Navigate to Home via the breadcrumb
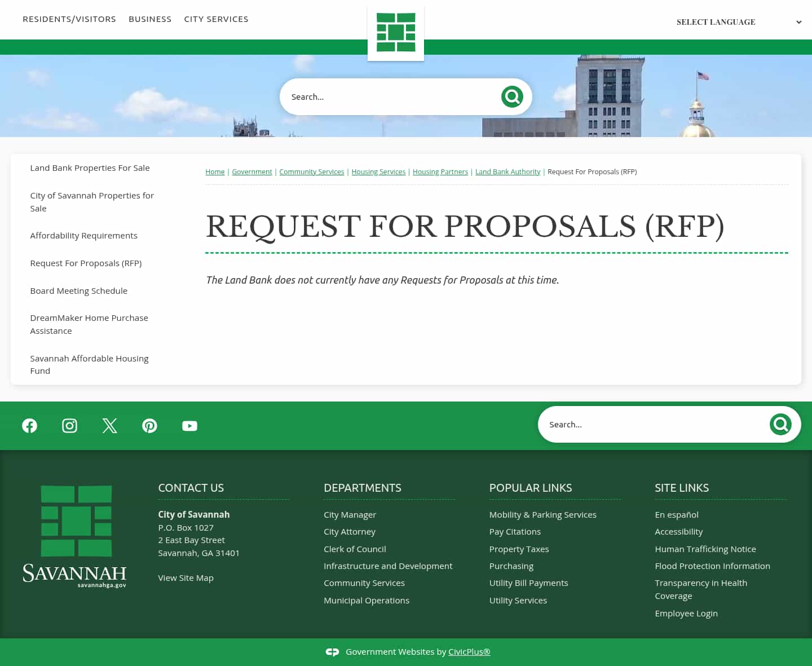812x666 pixels. point(215,171)
